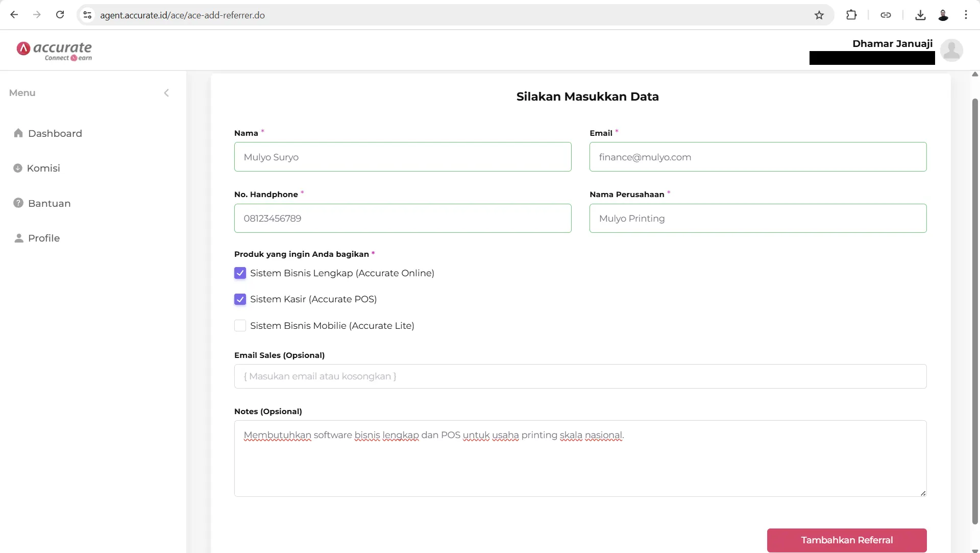Viewport: 980px width, 553px height.
Task: Click the page vertical scrollbar
Action: [x=975, y=311]
